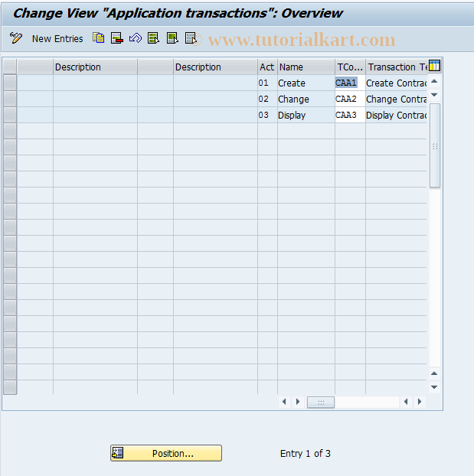The height and width of the screenshot is (476, 474).
Task: Click the CAA3 transaction code field
Action: point(350,115)
